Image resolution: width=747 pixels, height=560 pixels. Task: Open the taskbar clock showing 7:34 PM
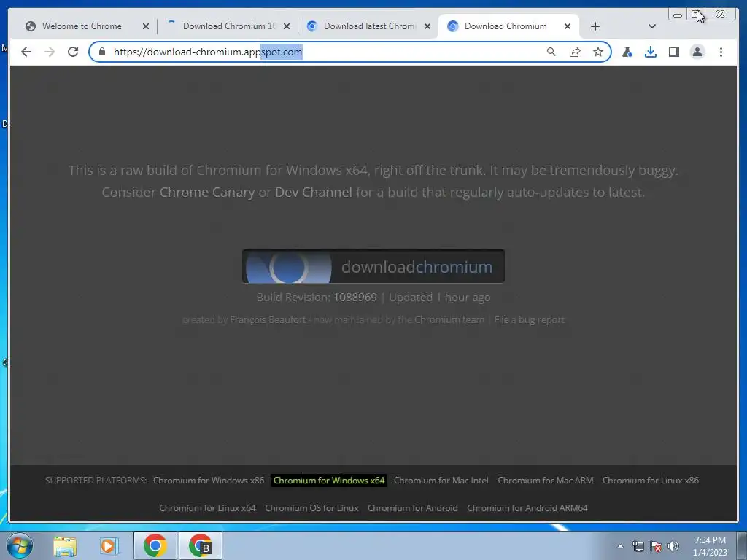[710, 546]
